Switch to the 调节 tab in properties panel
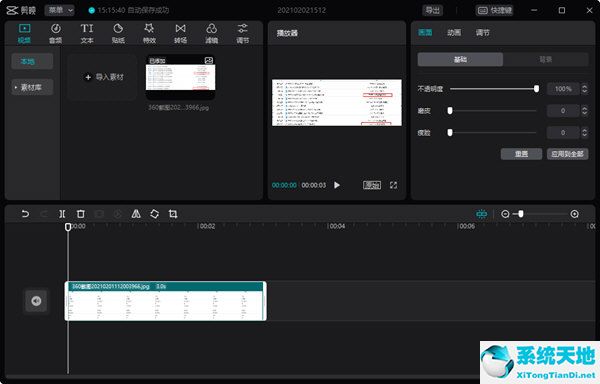The width and height of the screenshot is (600, 384). tap(483, 33)
